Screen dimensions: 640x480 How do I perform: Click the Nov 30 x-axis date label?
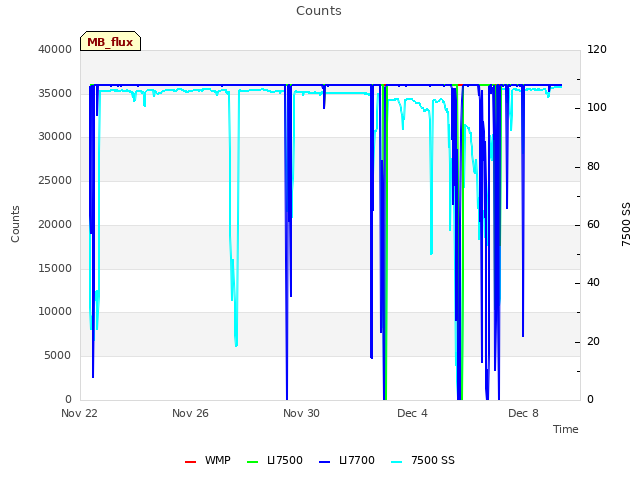coord(301,413)
